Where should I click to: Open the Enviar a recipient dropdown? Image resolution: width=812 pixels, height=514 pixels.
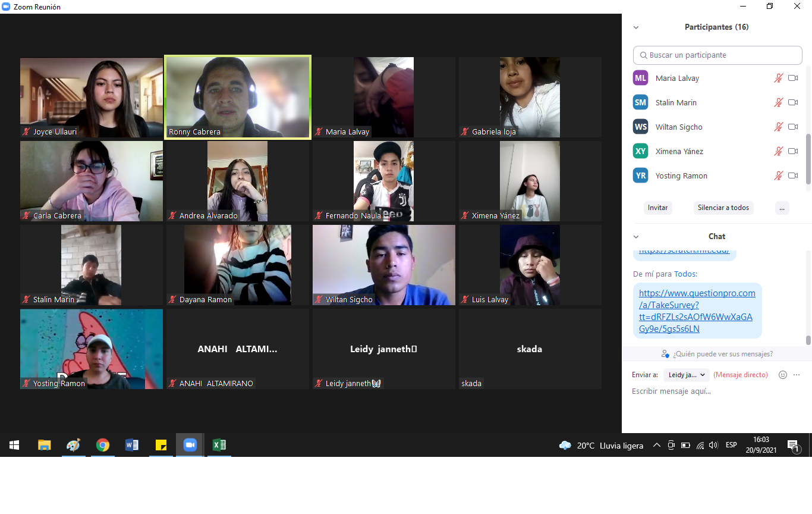(687, 375)
